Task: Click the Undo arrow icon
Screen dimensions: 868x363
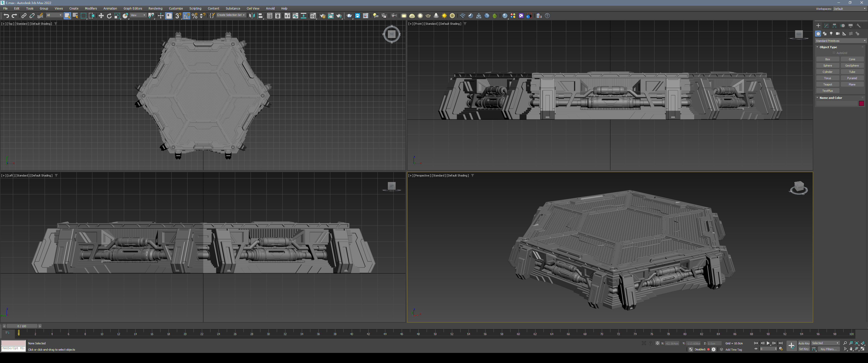Action: [x=6, y=16]
